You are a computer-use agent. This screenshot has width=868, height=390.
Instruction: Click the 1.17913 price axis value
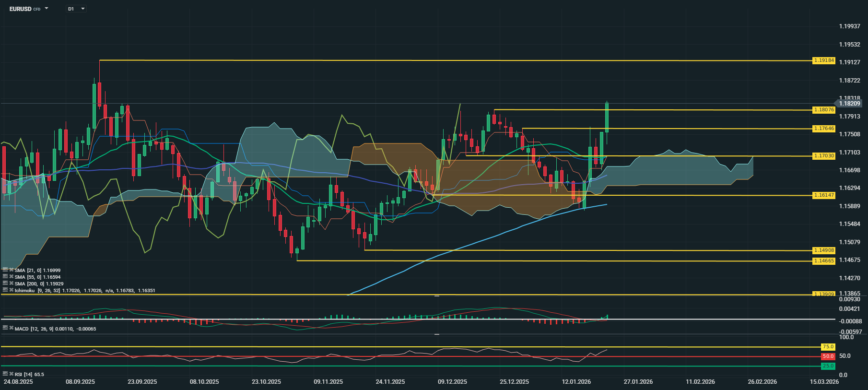coord(850,117)
